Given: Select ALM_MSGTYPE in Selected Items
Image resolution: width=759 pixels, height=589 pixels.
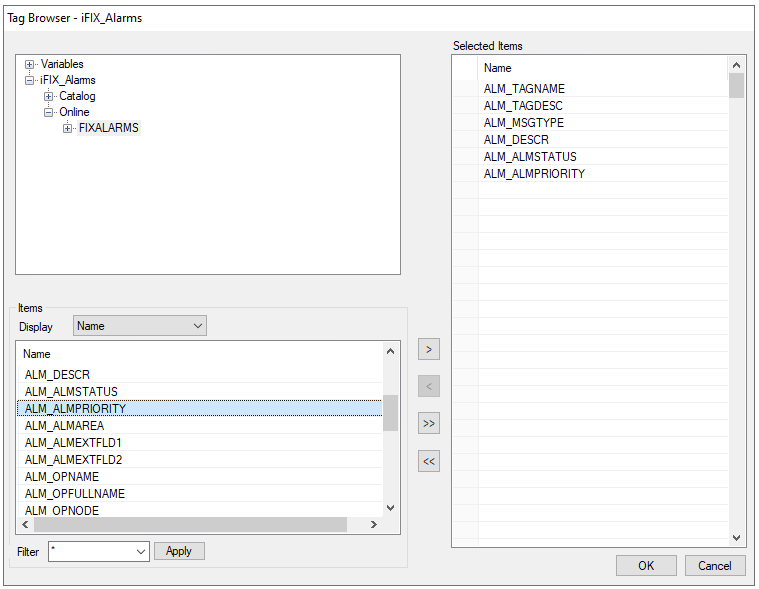Looking at the screenshot, I should (x=603, y=122).
